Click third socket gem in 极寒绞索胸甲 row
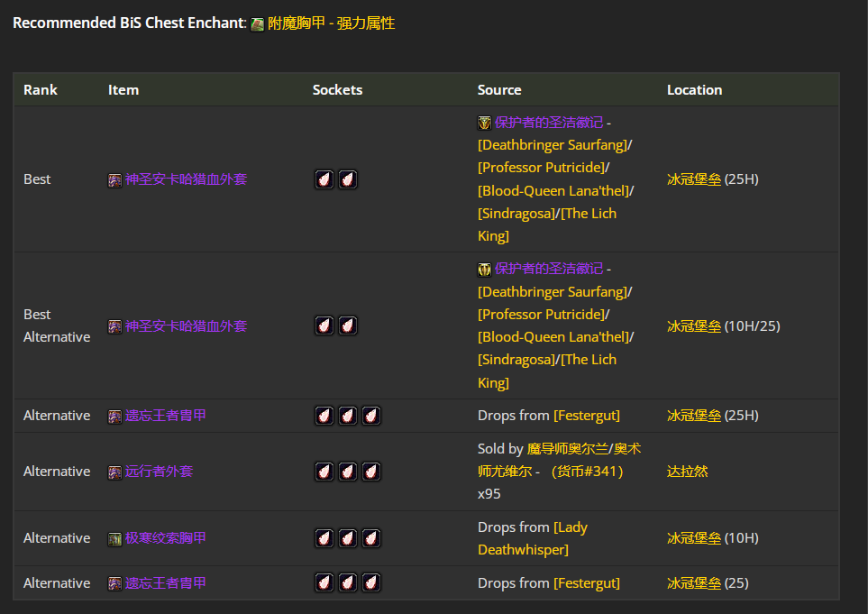The width and height of the screenshot is (868, 614). (x=371, y=538)
